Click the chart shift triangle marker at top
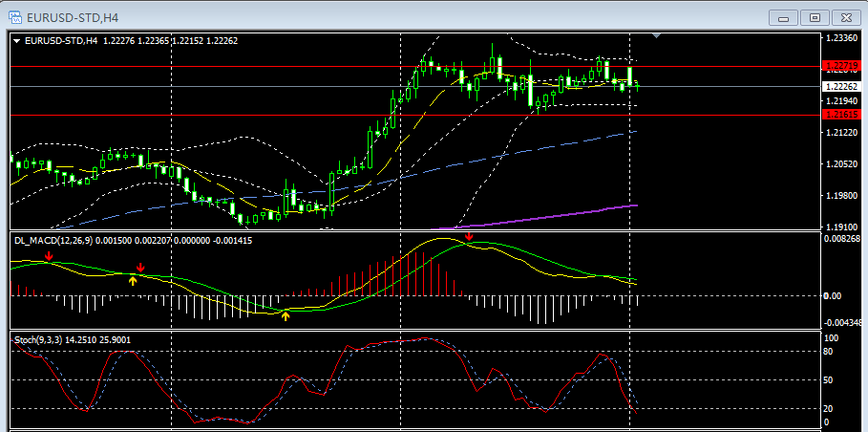Screen dimensions: 868x432 (x=656, y=36)
